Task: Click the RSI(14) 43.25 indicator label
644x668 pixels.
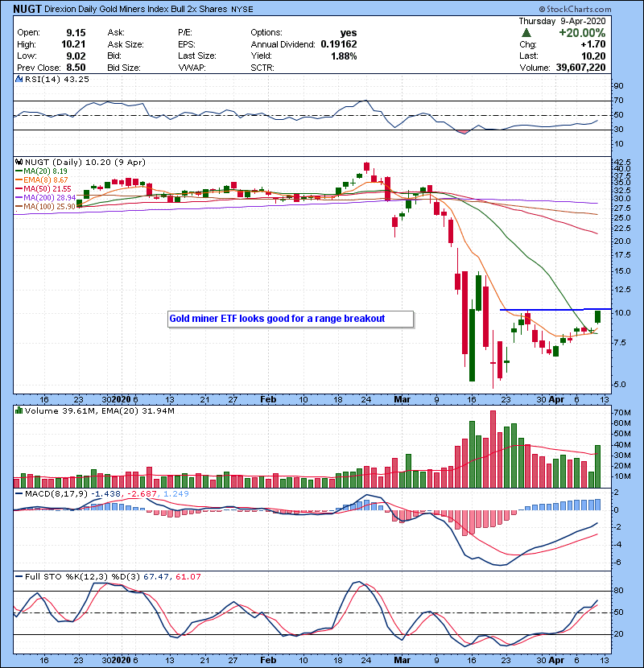Action: tap(56, 79)
